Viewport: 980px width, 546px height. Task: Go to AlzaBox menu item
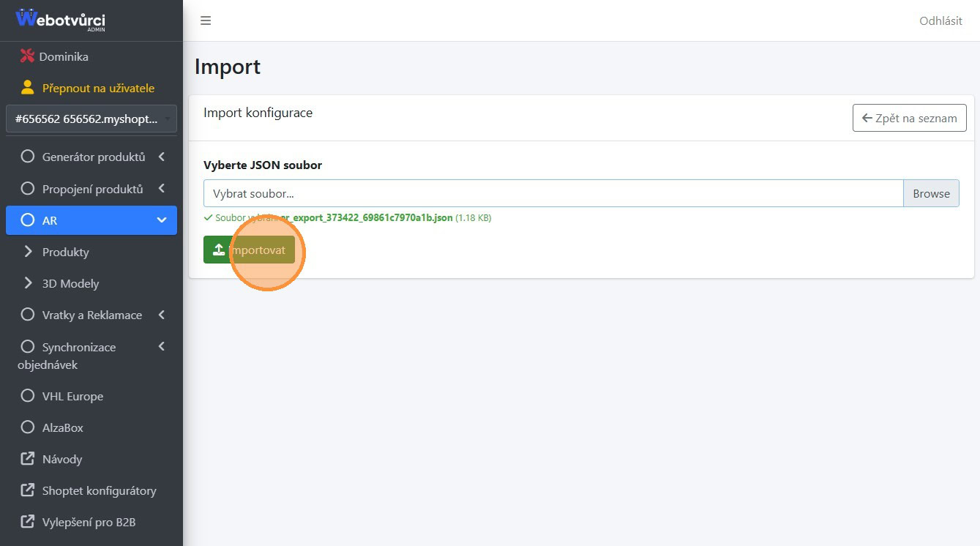[91, 427]
